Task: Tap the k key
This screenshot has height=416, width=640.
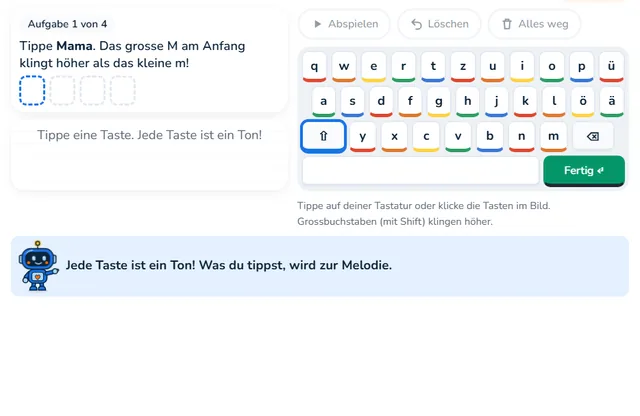Action: pyautogui.click(x=525, y=101)
